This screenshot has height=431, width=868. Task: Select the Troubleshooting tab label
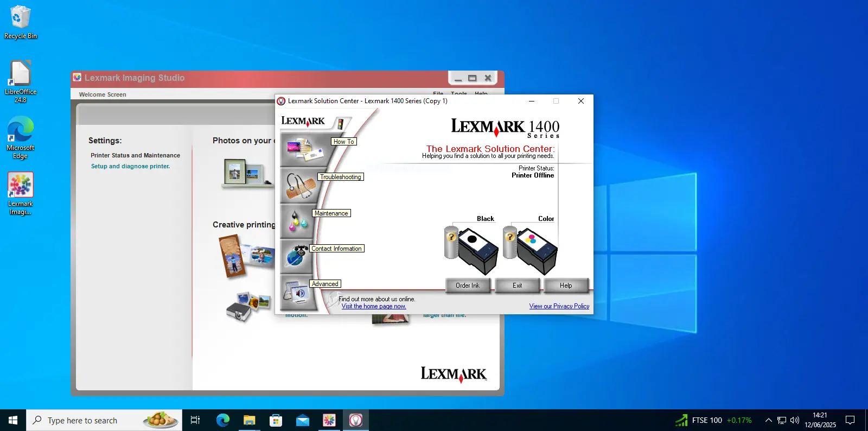(x=340, y=177)
